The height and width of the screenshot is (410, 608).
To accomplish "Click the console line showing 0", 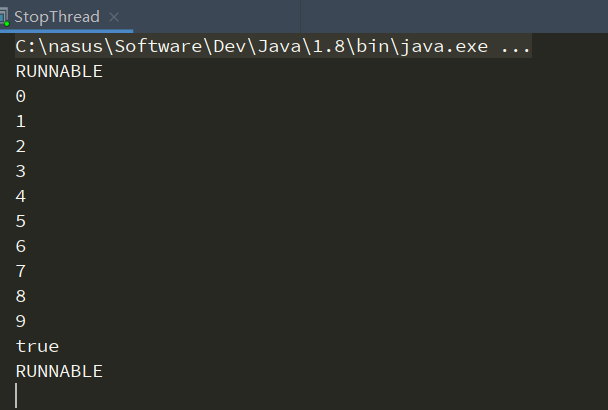I will pos(21,97).
